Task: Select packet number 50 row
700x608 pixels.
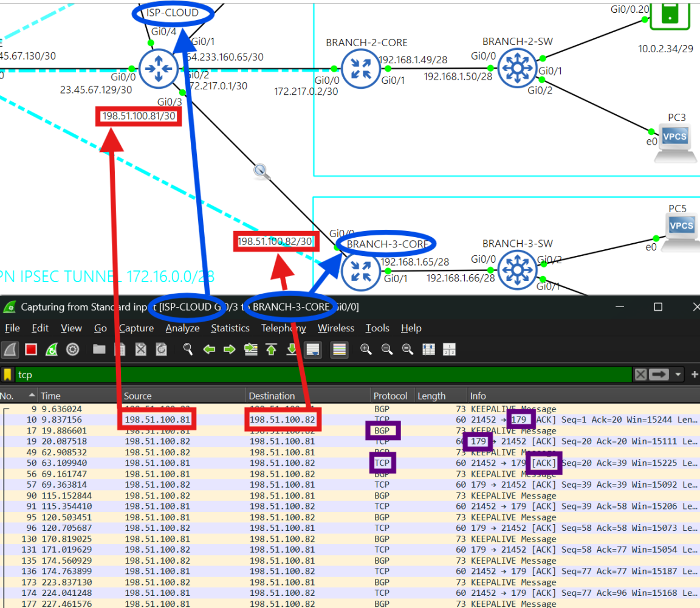Action: click(243, 463)
